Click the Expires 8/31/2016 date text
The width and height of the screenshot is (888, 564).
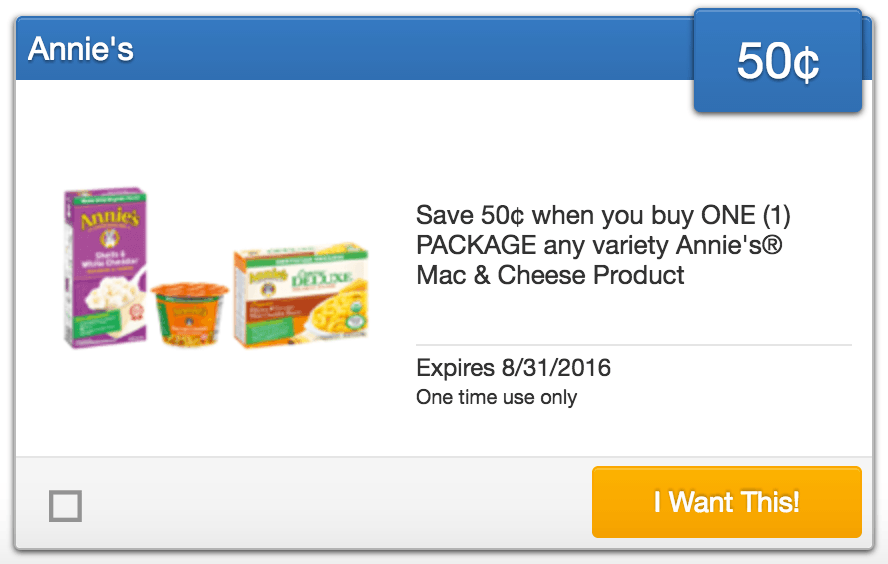(x=513, y=368)
